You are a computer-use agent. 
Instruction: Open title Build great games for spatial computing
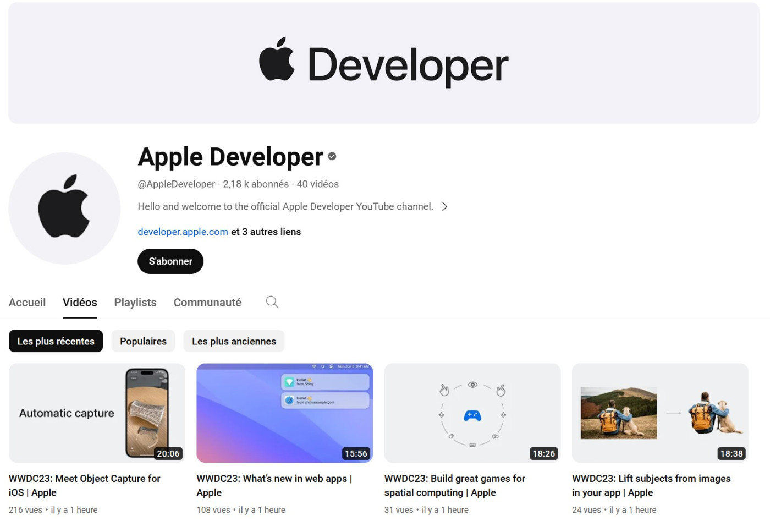click(455, 486)
